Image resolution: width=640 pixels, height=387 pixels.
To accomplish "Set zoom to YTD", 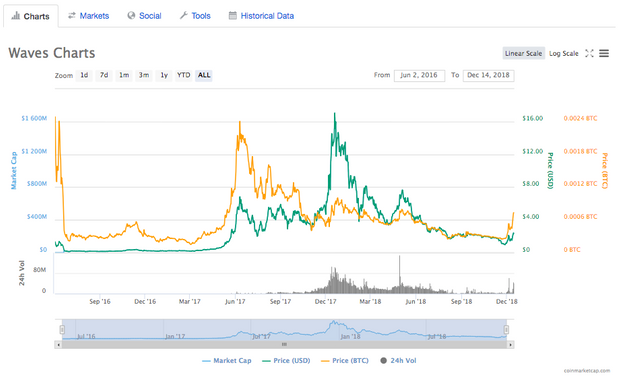I will tap(183, 75).
